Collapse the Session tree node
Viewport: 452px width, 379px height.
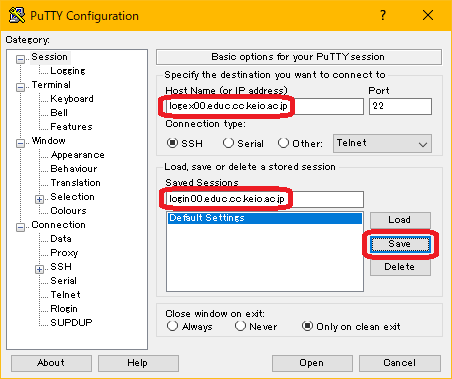tap(20, 60)
